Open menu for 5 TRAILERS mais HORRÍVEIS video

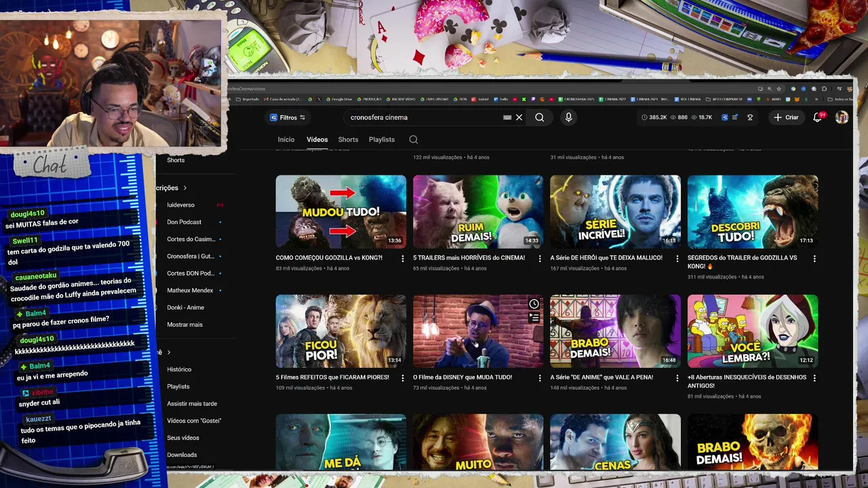pyautogui.click(x=540, y=259)
